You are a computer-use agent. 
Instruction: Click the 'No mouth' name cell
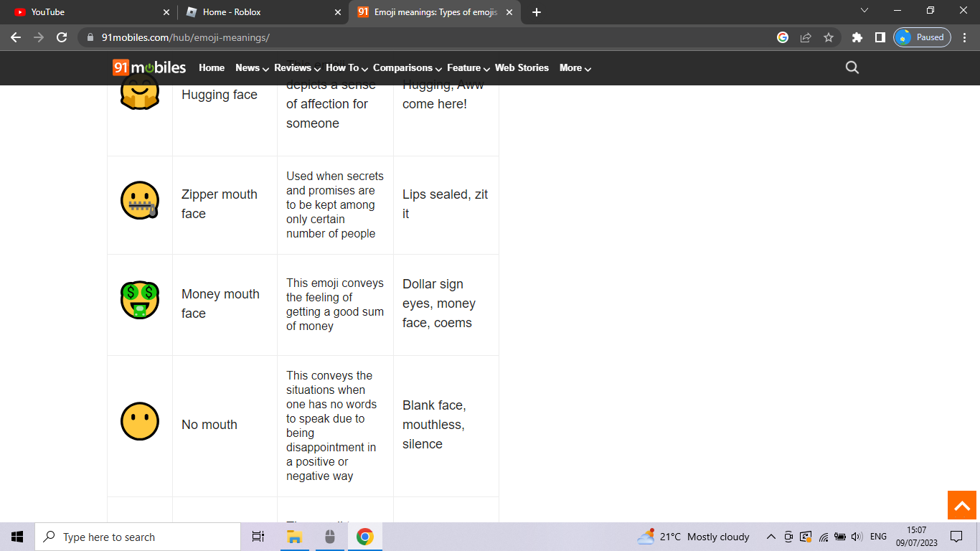(225, 425)
